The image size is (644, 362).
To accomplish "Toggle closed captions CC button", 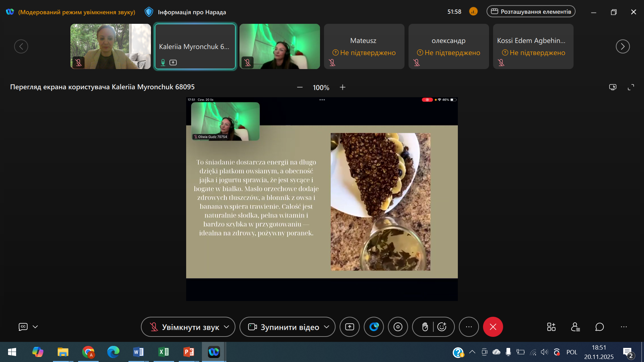I will click(23, 327).
